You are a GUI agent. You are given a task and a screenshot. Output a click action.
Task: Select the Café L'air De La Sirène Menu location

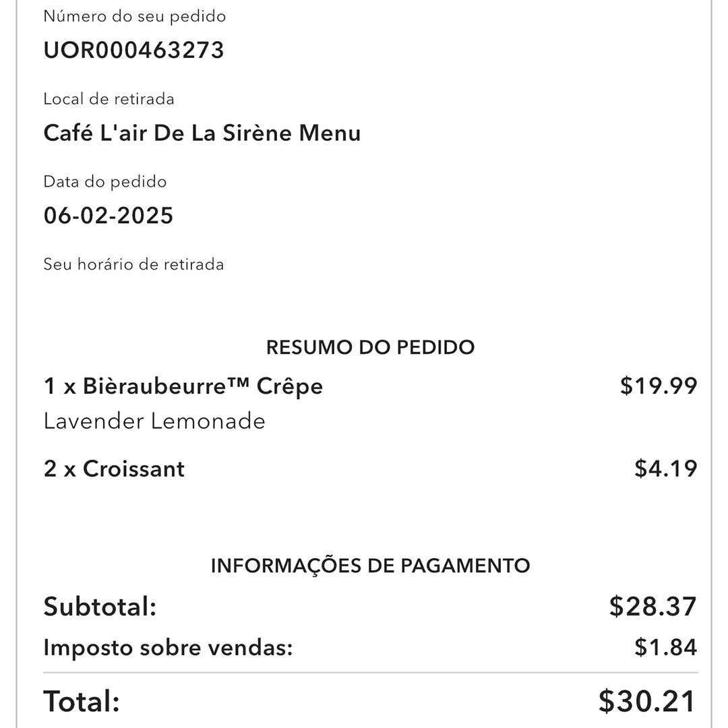point(202,133)
